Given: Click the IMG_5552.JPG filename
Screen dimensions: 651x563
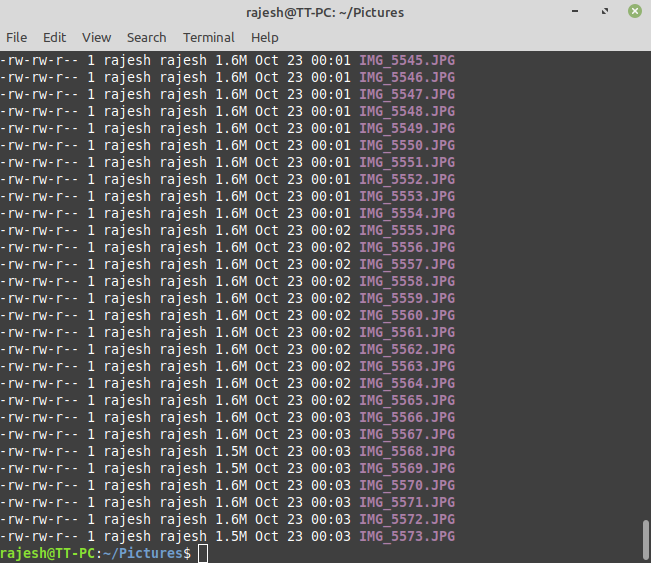Looking at the screenshot, I should (x=407, y=180).
